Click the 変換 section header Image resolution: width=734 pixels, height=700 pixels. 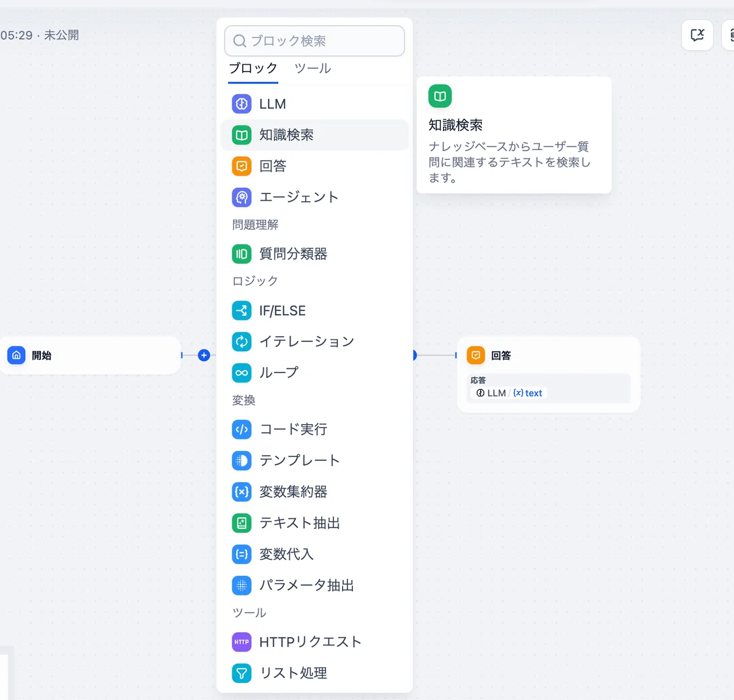(243, 401)
